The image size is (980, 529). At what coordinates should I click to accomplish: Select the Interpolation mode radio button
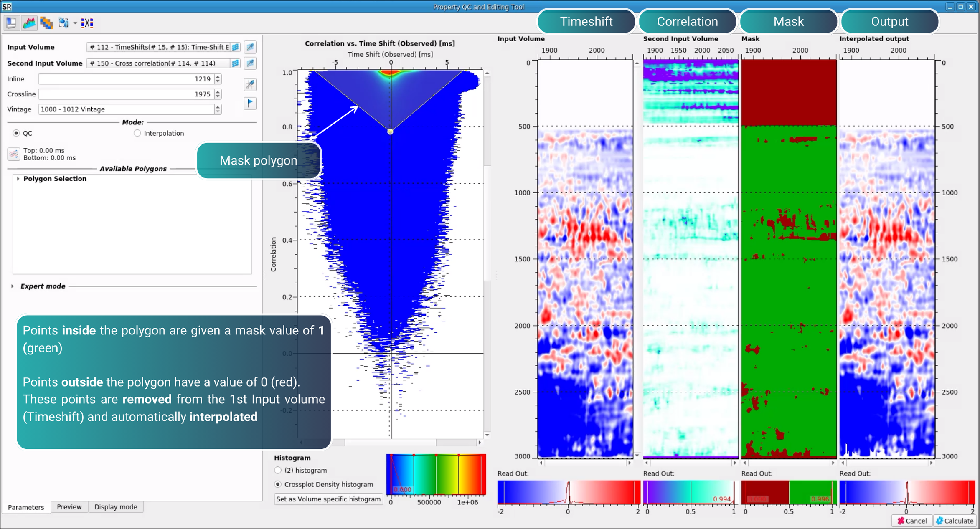click(x=137, y=133)
